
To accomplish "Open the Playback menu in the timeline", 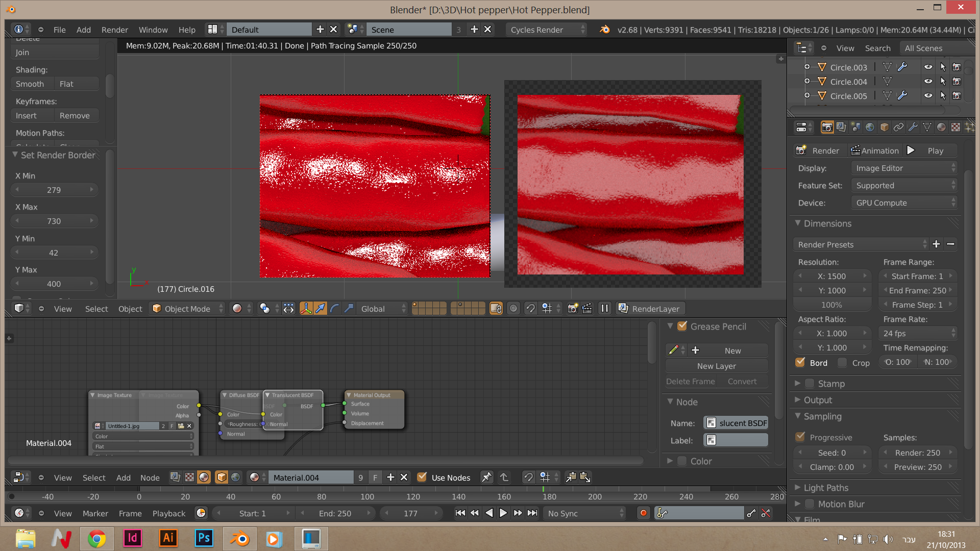I will click(168, 513).
